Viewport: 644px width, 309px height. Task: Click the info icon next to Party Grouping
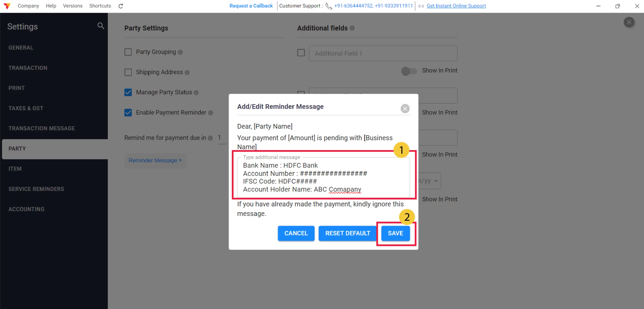coord(180,53)
